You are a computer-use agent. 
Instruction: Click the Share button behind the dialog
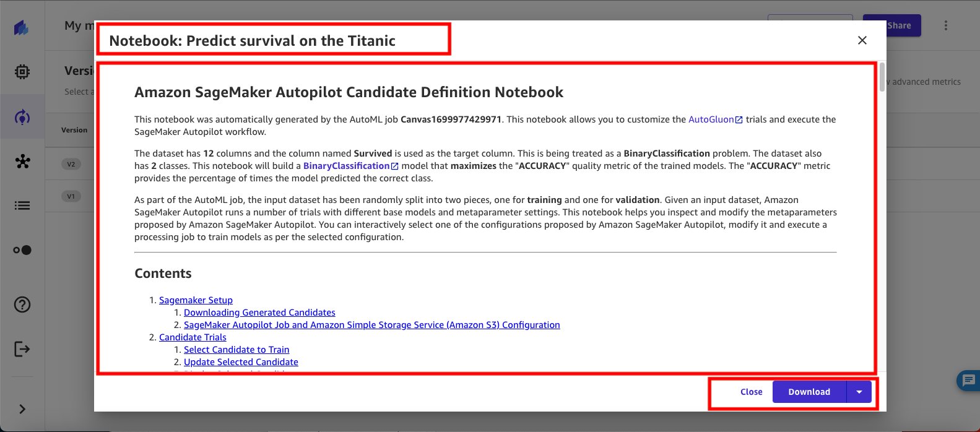[x=898, y=25]
